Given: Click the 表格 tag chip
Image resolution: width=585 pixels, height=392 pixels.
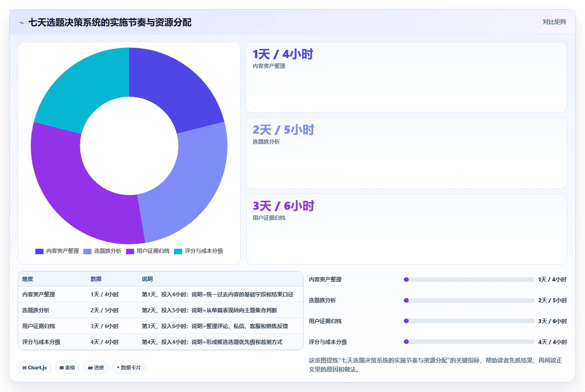Looking at the screenshot, I should point(67,368).
